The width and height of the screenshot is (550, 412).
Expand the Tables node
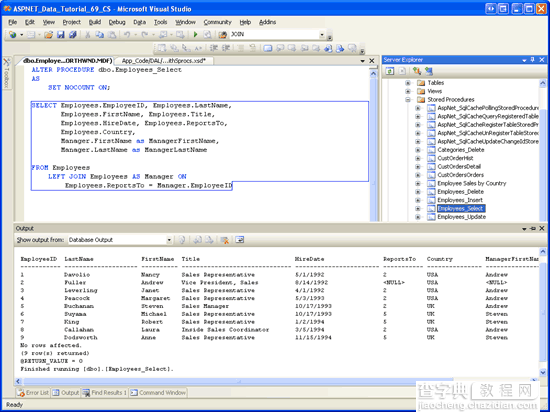[408, 83]
